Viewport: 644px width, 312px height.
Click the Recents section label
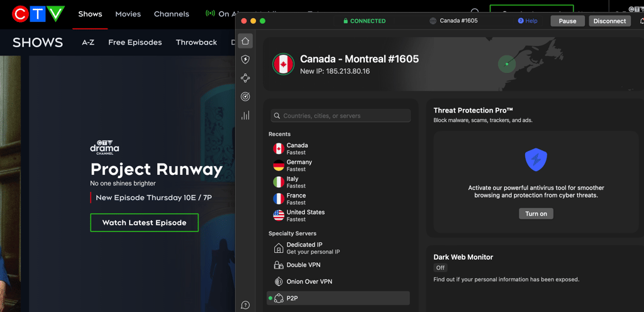[x=279, y=134]
